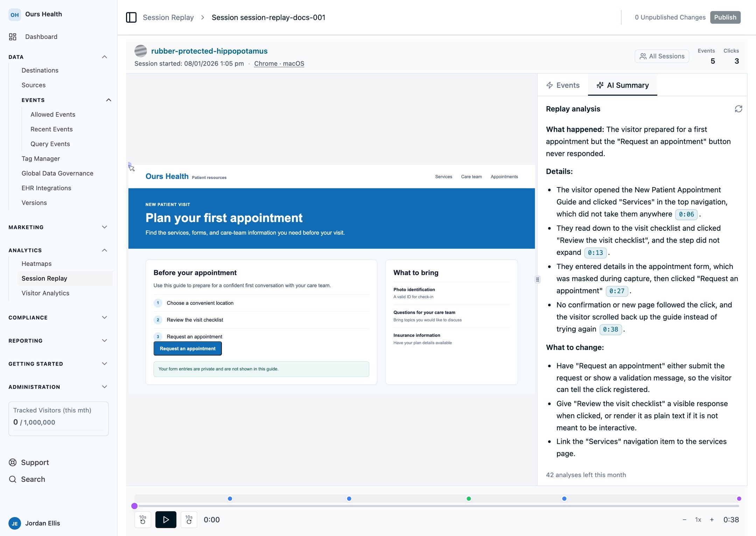Skip forward 10 seconds
The height and width of the screenshot is (536, 756).
(x=189, y=520)
